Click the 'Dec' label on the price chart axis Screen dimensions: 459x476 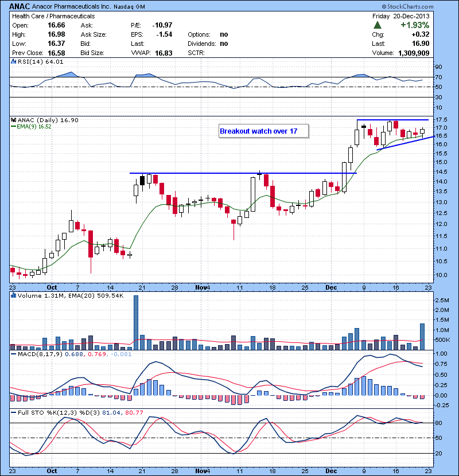pos(331,287)
